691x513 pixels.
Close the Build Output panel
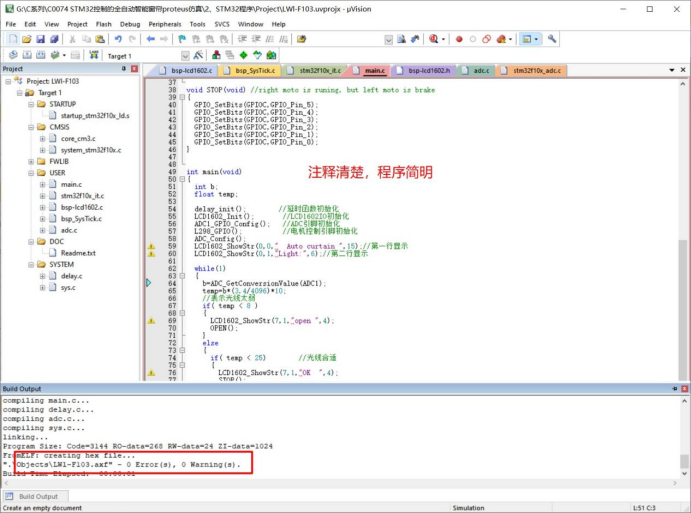click(684, 389)
